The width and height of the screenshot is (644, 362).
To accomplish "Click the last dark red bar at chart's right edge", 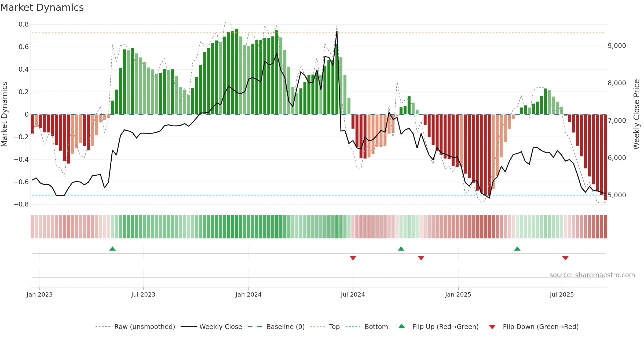I will click(x=605, y=157).
